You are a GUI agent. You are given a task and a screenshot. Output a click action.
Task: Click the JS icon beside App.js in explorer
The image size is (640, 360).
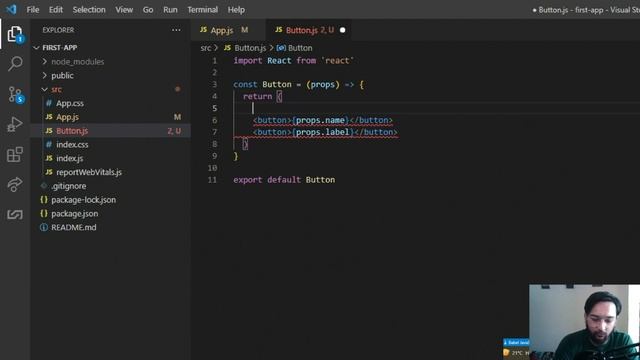tap(49, 117)
